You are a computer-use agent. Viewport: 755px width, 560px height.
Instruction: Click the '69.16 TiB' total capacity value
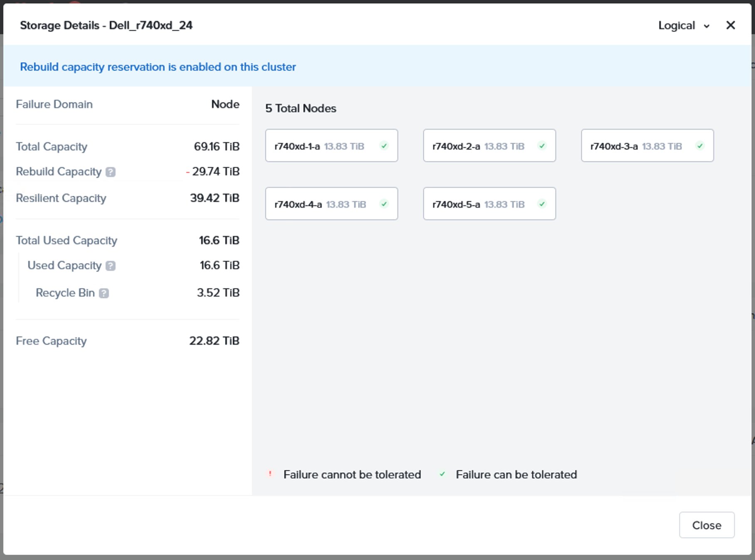tap(217, 147)
